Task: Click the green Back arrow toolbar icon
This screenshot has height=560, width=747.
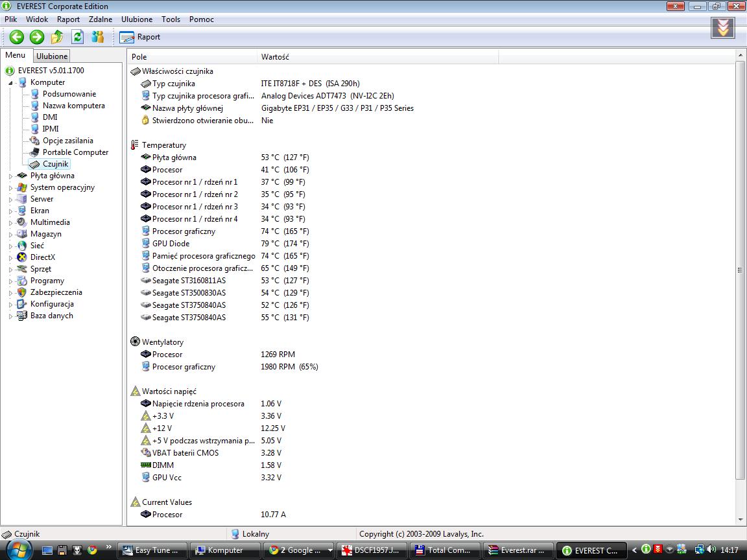Action: (17, 37)
